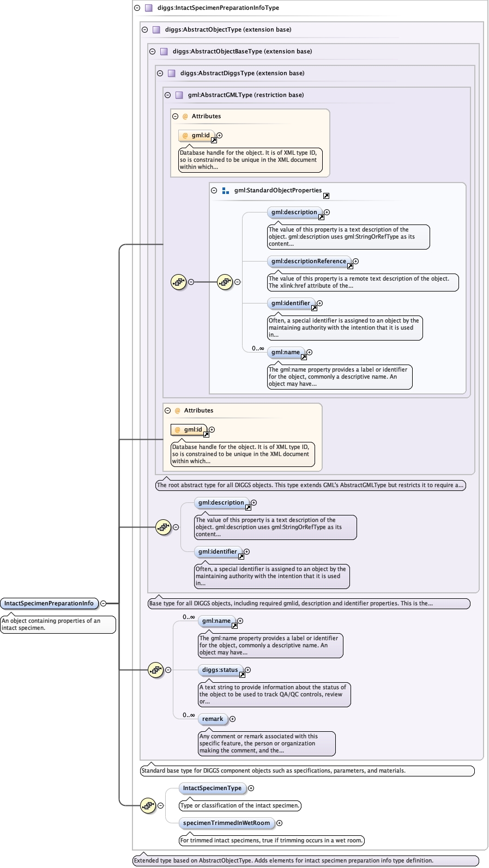This screenshot has height=868, width=489.
Task: Click the link arrow on gml:descriptionReference
Action: (x=350, y=266)
